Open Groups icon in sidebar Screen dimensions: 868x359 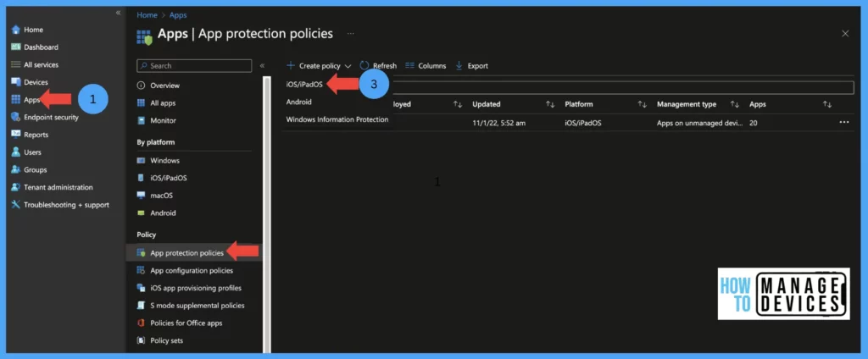tap(15, 170)
